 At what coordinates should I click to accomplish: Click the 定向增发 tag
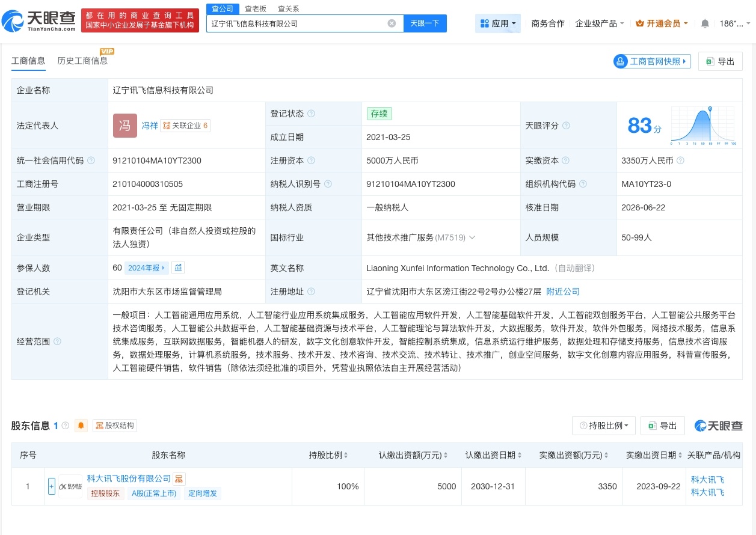pyautogui.click(x=202, y=494)
